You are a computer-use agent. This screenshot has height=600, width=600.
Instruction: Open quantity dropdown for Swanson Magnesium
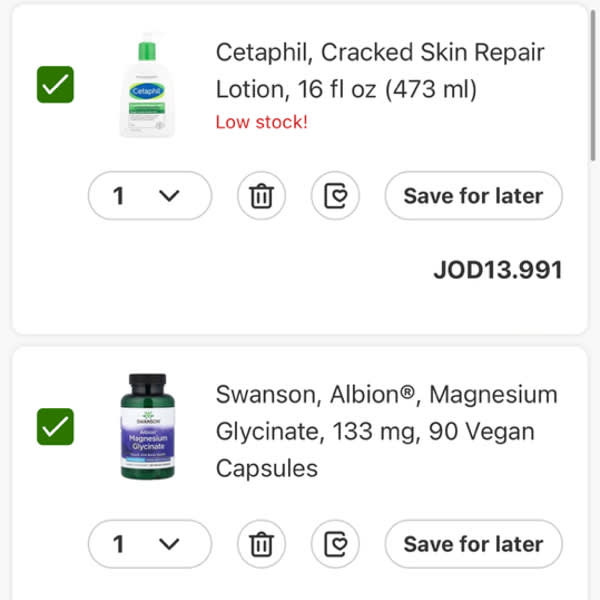150,544
